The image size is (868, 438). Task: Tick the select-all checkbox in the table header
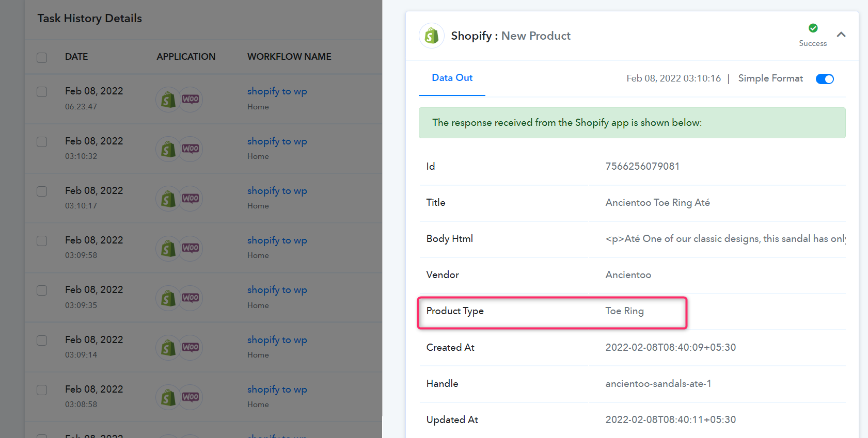(42, 57)
